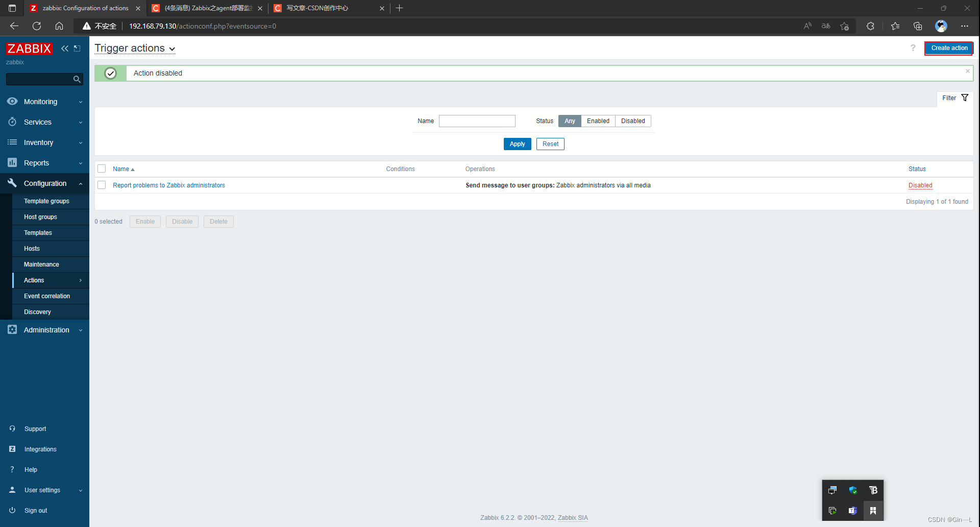Refresh the browser page
The image size is (980, 527).
tap(37, 26)
